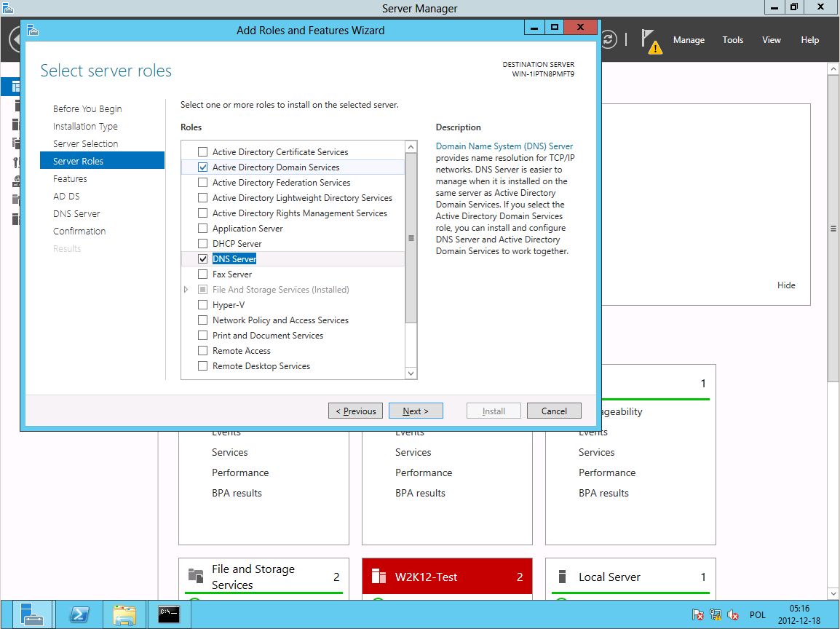Image resolution: width=840 pixels, height=629 pixels.
Task: Go to Before You Begin step
Action: pos(87,108)
